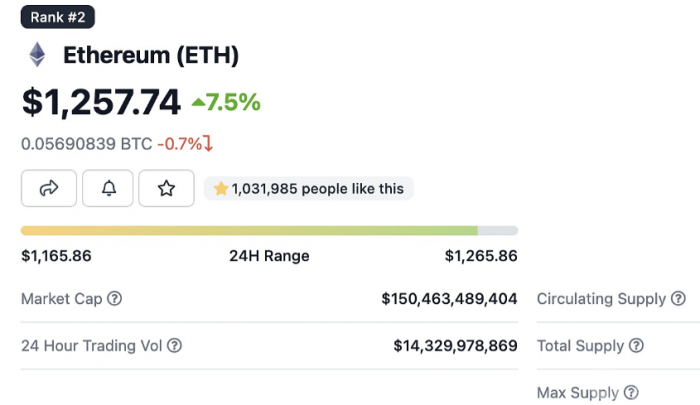Click the yellow star in likes badge
This screenshot has height=405, width=700.
[x=221, y=188]
